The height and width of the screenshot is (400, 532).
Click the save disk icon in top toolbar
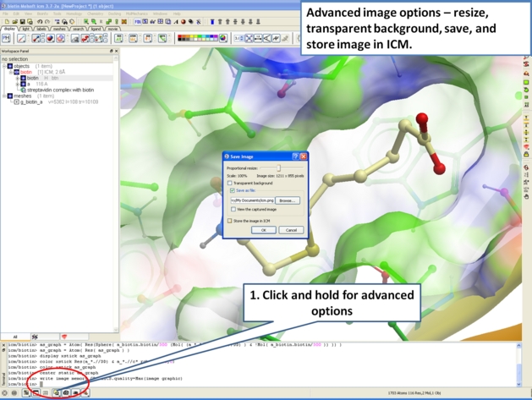25,22
